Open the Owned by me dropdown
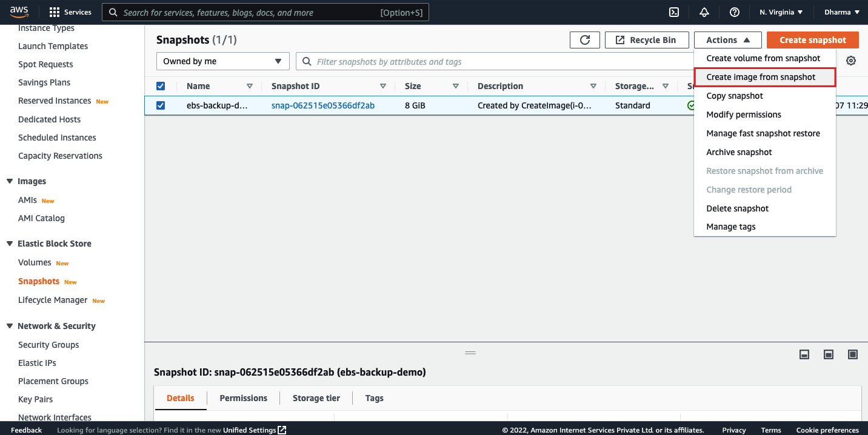The height and width of the screenshot is (435, 868). coord(222,61)
